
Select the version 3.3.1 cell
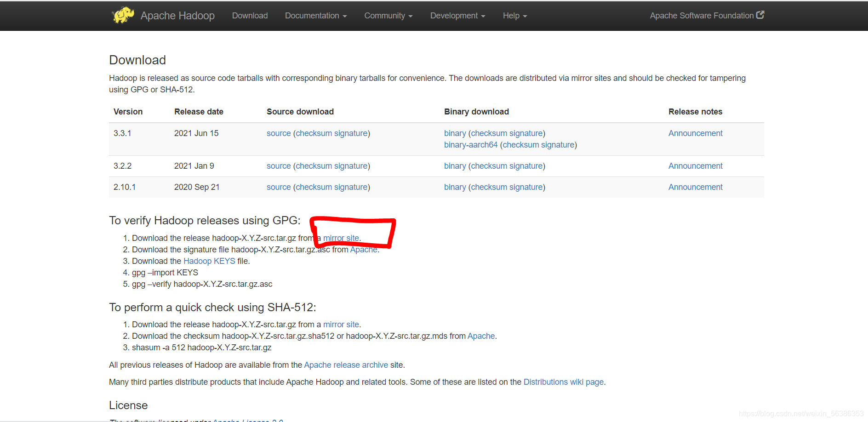point(122,133)
